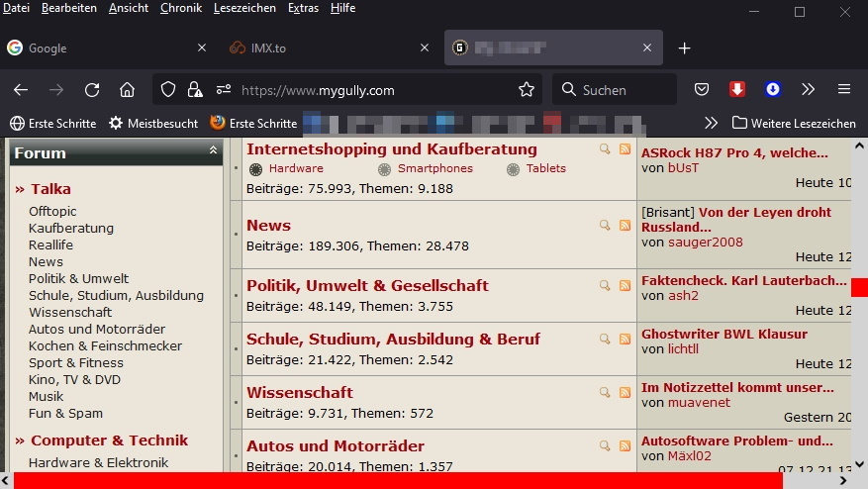The image size is (868, 489).
Task: Expand hidden bookmarks toolbar overflow chevron
Action: tap(711, 123)
